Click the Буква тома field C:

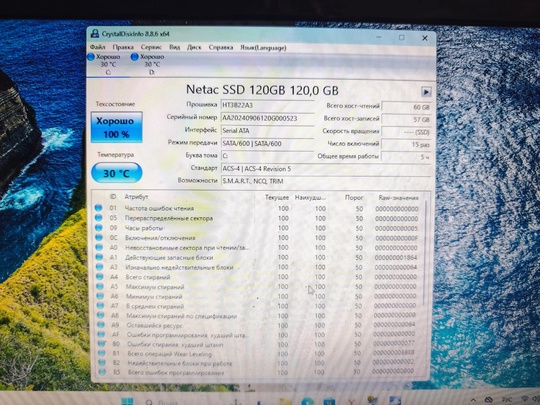coord(267,156)
